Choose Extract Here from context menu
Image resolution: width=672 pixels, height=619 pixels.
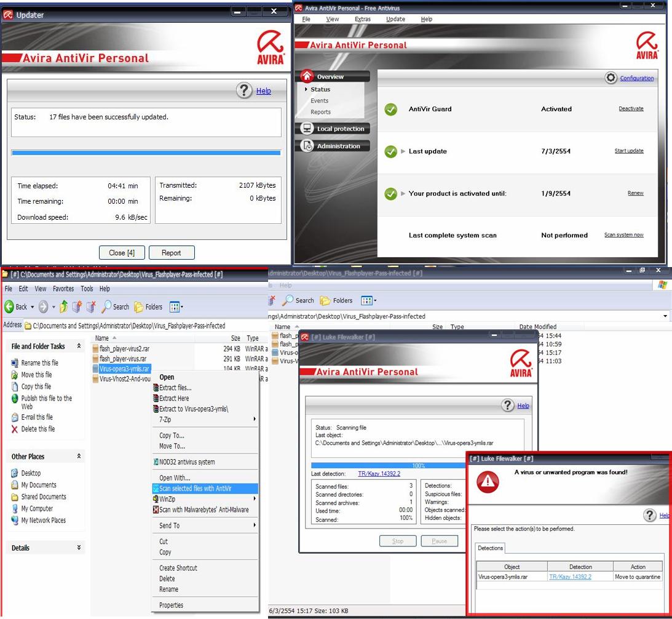(174, 398)
